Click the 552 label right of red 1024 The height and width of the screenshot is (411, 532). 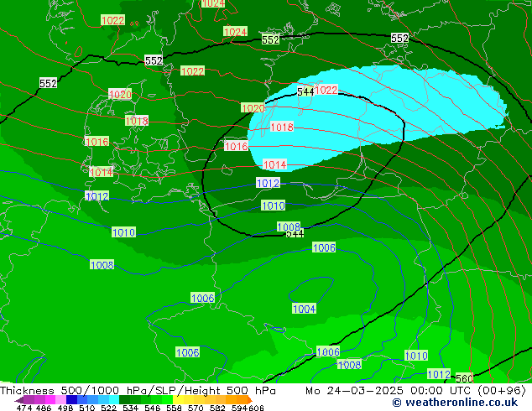(x=270, y=39)
